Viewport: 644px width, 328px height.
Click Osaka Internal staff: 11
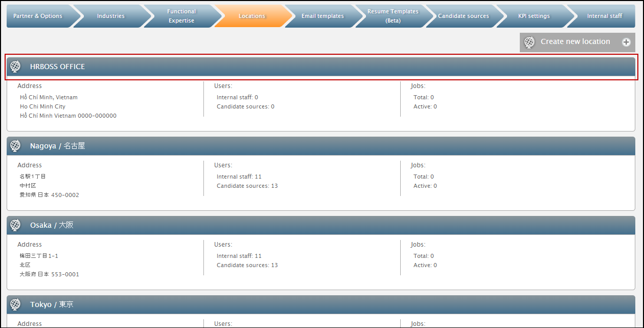click(239, 256)
